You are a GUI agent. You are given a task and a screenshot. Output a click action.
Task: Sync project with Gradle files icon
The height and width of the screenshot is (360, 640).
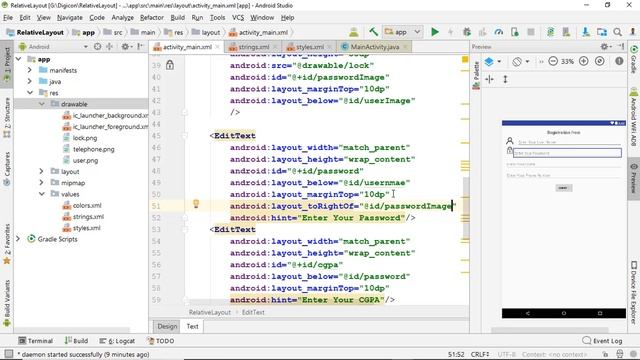pyautogui.click(x=550, y=32)
